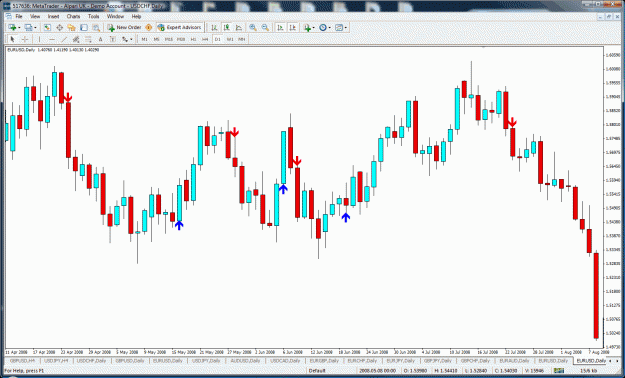Viewport: 625px width, 378px height.
Task: Toggle the Terminal window icon
Action: (x=84, y=28)
